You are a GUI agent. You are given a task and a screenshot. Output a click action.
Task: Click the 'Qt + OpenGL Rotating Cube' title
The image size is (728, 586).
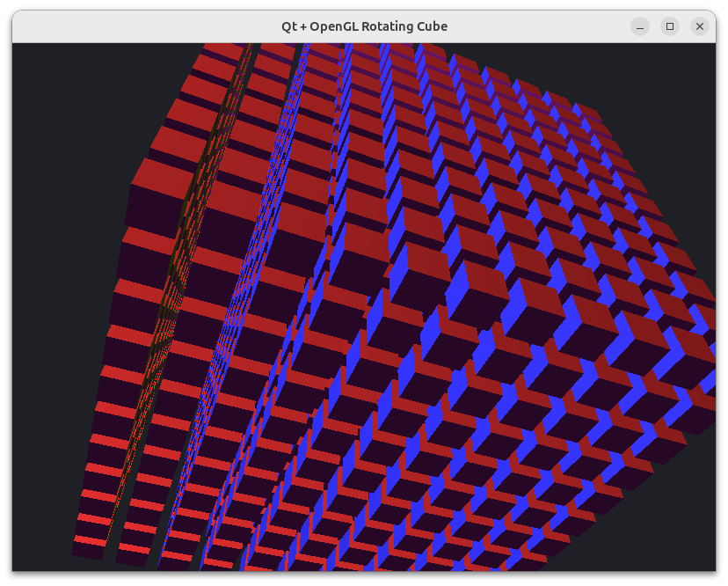tap(365, 26)
